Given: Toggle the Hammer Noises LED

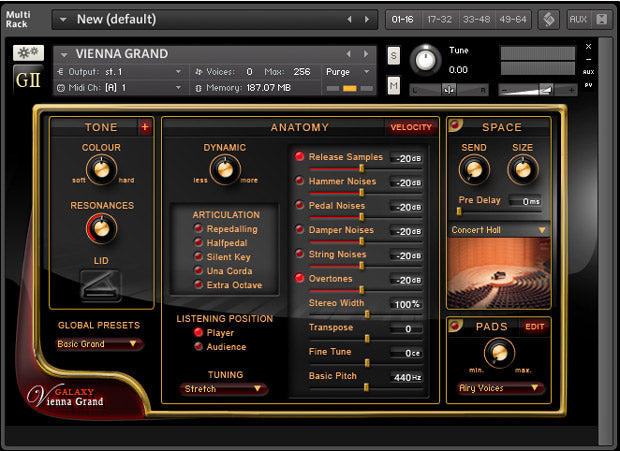Looking at the screenshot, I should point(300,181).
